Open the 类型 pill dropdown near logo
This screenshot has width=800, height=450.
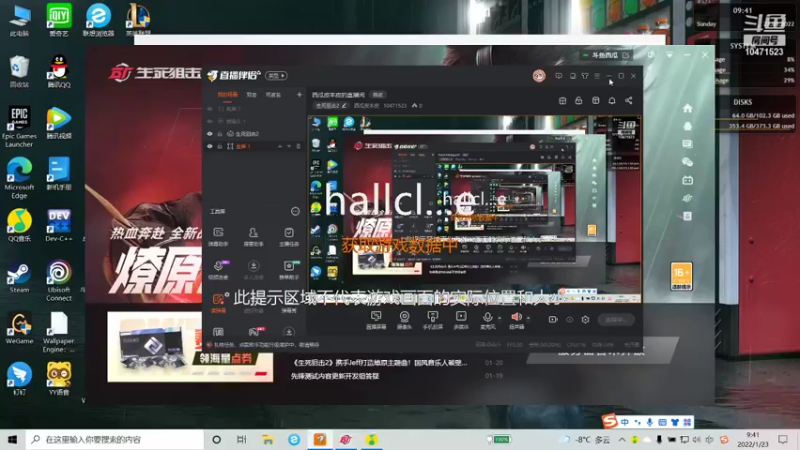277,76
